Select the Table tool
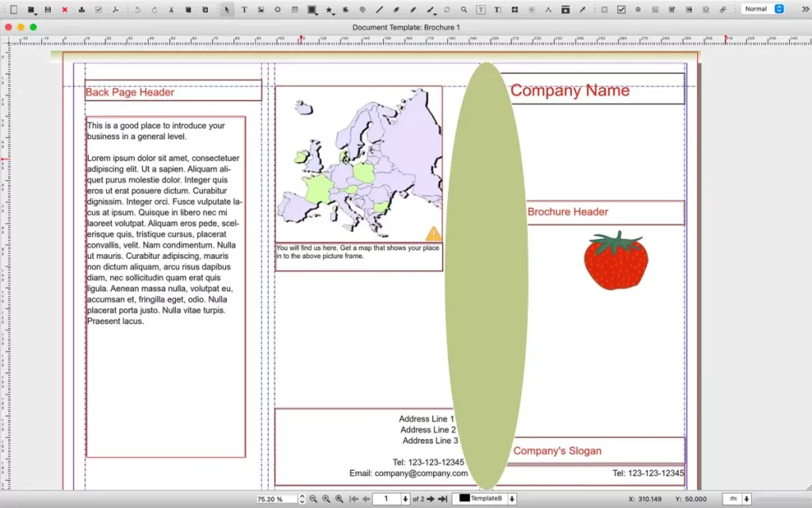This screenshot has width=812, height=508. coord(295,10)
